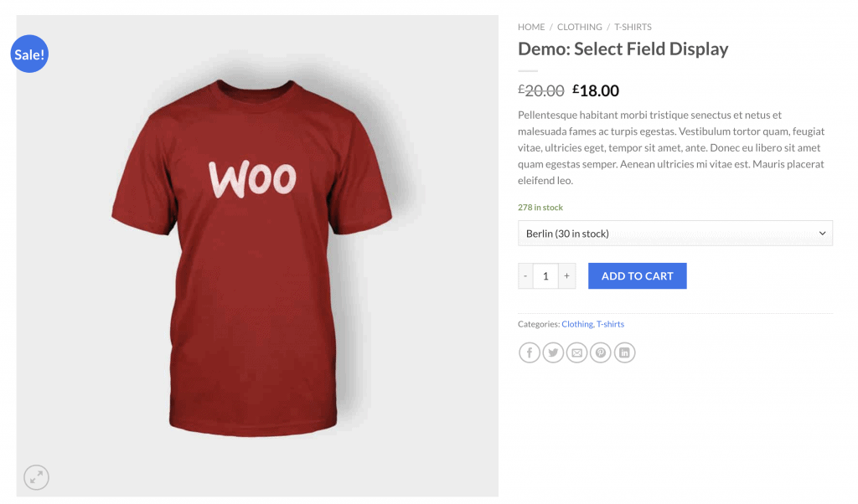Click the blue Sale! badge
Image resolution: width=858 pixels, height=504 pixels.
tap(29, 54)
